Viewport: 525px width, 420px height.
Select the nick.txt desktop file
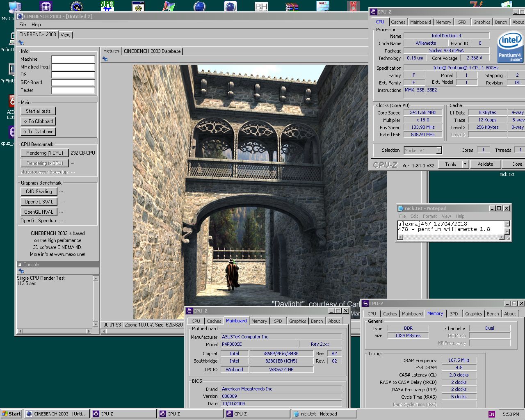point(507,174)
